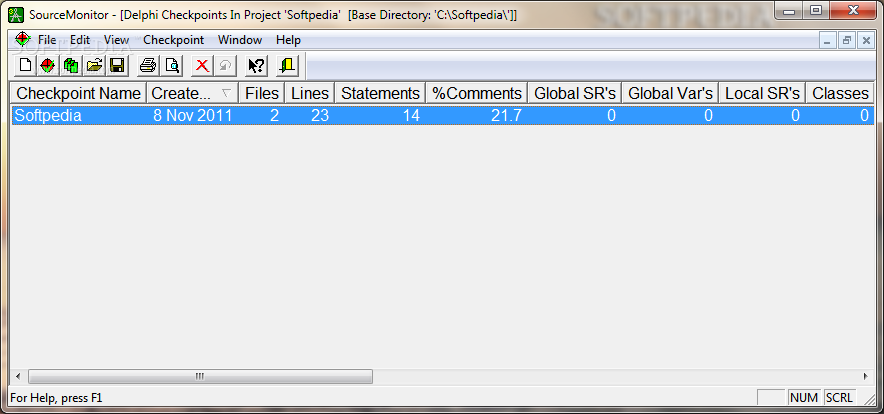Select the Softpedia checkpoint row
Screen dimensions: 884x414
pos(443,116)
